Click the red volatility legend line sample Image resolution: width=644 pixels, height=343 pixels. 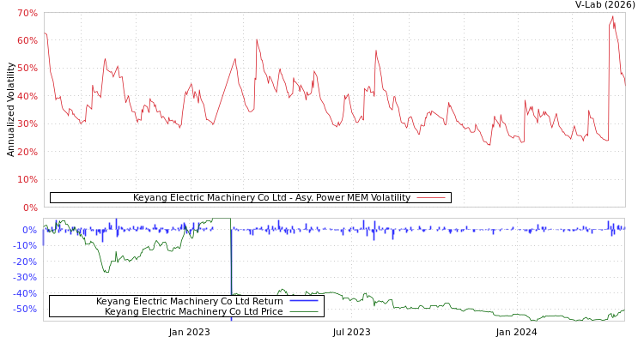point(431,198)
